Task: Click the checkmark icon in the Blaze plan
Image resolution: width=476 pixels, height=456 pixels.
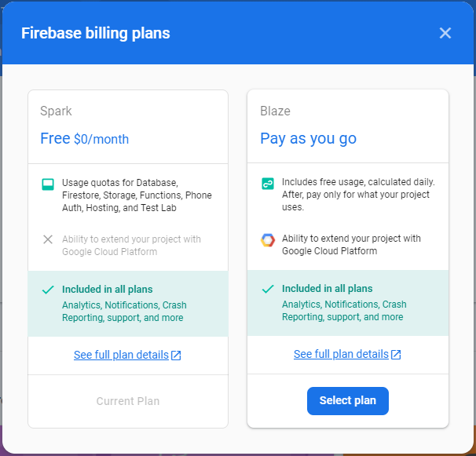Action: (x=268, y=290)
